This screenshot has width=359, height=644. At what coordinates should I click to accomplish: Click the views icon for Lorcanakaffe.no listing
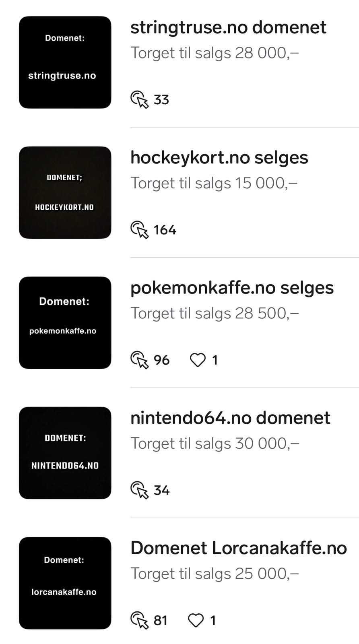point(139,620)
